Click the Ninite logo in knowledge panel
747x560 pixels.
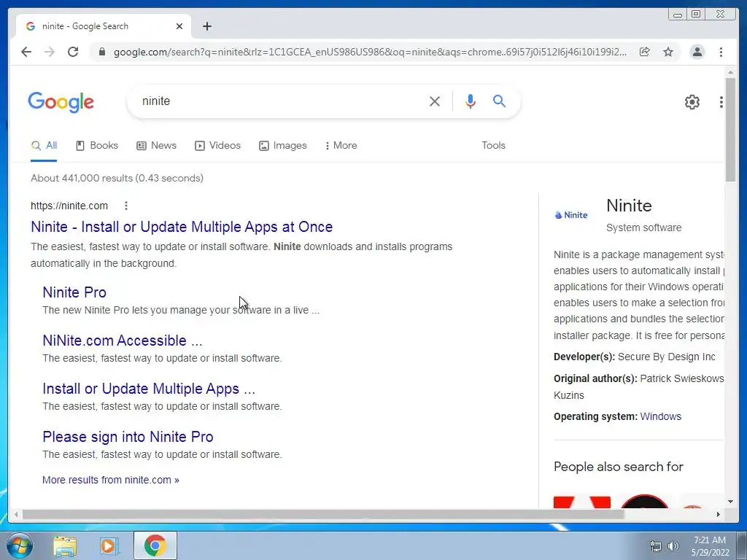click(570, 215)
